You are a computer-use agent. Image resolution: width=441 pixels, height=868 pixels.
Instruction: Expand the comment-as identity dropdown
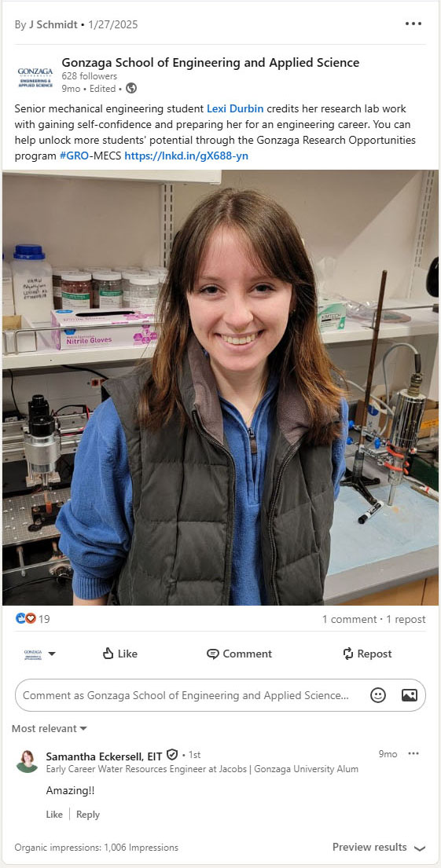click(x=40, y=654)
